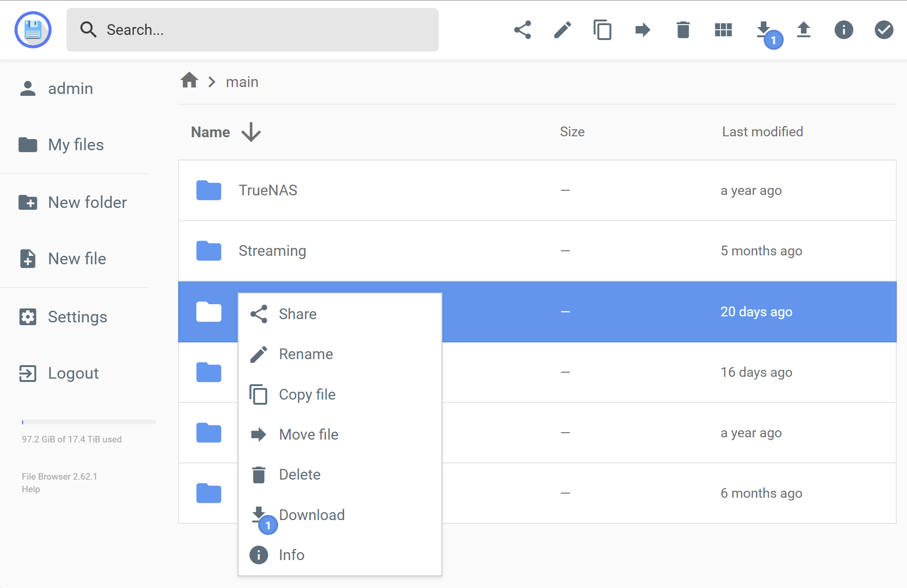Open the Settings sidebar link
The image size is (907, 588).
coord(77,317)
